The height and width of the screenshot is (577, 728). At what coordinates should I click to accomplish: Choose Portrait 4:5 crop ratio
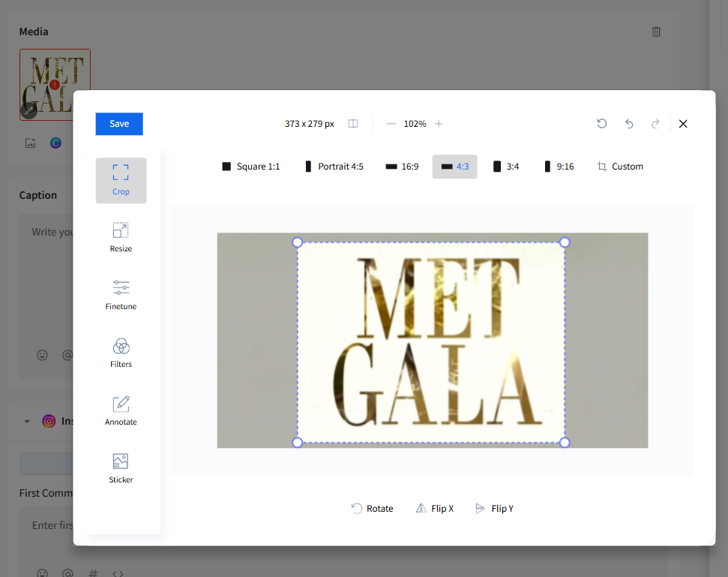(x=334, y=167)
